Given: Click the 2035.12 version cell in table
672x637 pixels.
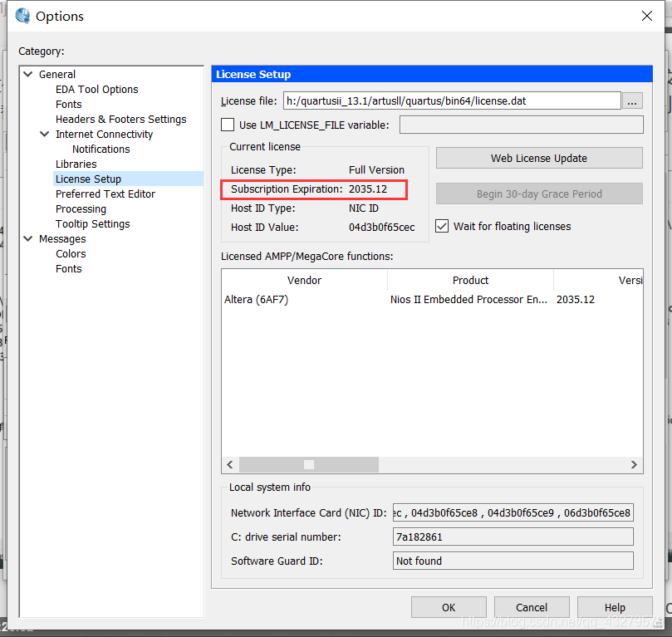Looking at the screenshot, I should [576, 300].
